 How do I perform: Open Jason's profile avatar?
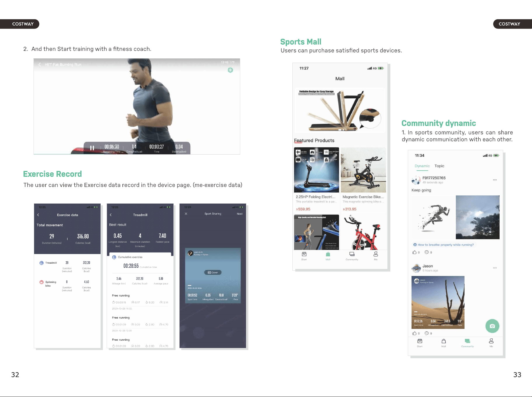[416, 268]
